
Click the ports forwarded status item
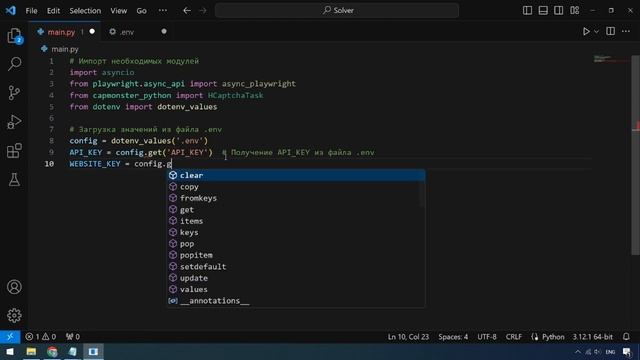coord(73,337)
